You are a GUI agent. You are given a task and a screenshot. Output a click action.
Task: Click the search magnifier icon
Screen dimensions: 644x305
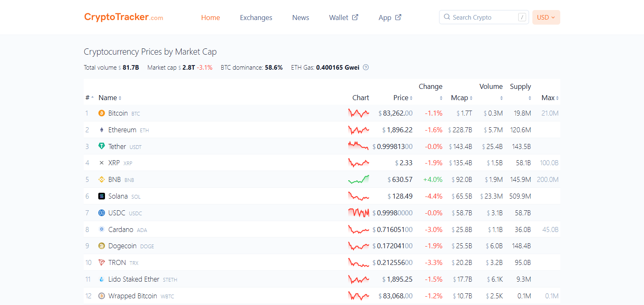(447, 17)
